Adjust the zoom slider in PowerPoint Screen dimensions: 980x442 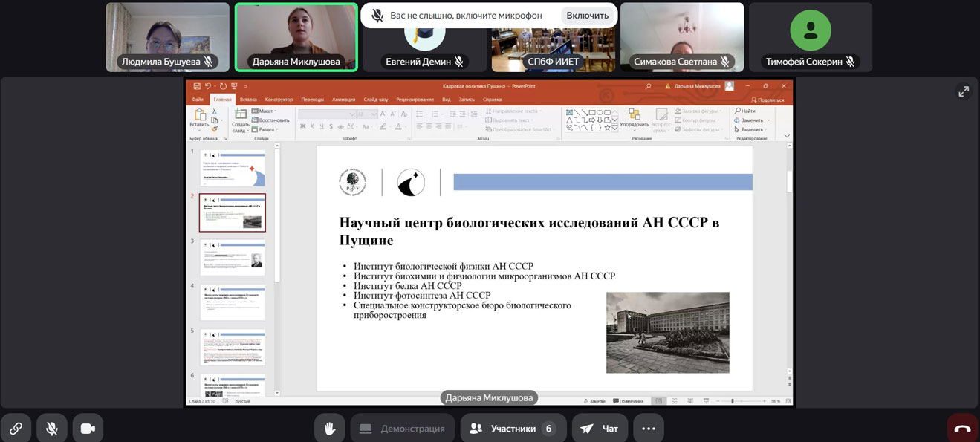(x=733, y=401)
